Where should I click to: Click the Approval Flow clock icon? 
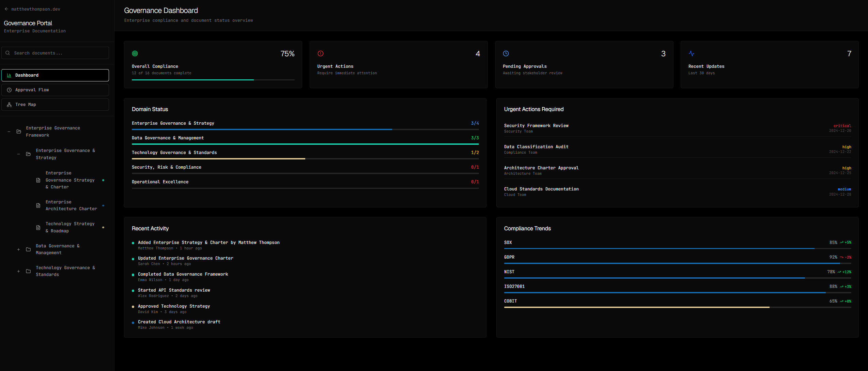pos(9,90)
